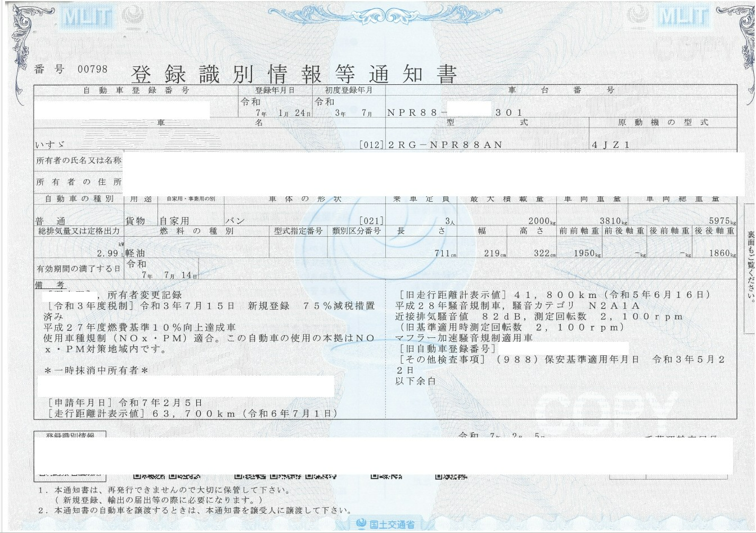Click the 国土交通省 footer mark
This screenshot has width=756, height=533.
click(386, 525)
